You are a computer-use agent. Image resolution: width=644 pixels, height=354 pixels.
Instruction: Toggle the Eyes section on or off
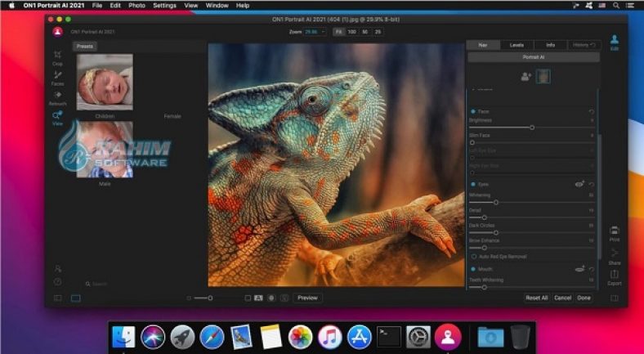tap(472, 185)
